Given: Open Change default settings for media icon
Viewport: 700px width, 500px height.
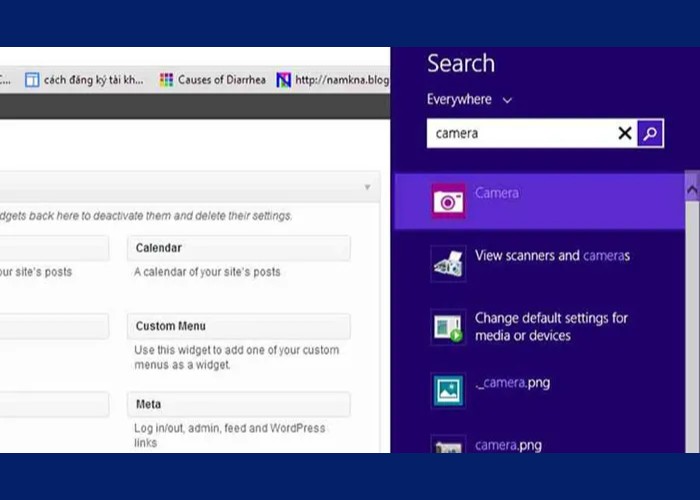Looking at the screenshot, I should pos(447,327).
